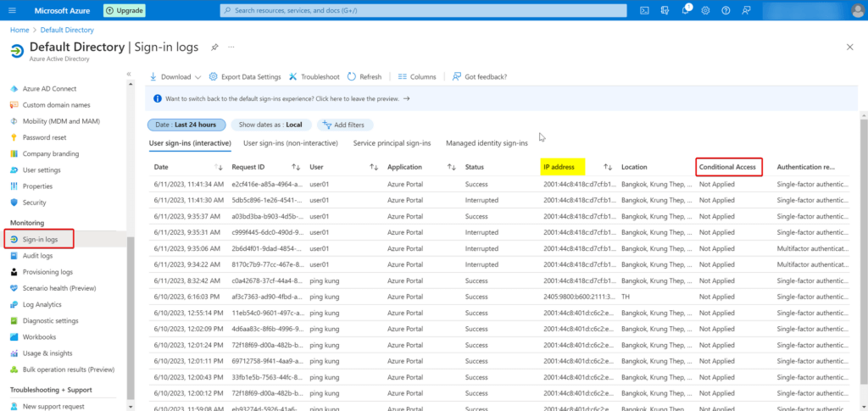Click the Upgrade button
Viewport: 868px width, 411px height.
[x=125, y=10]
